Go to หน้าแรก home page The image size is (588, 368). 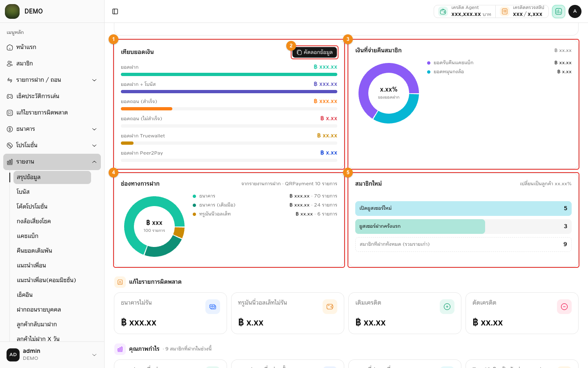pyautogui.click(x=52, y=47)
